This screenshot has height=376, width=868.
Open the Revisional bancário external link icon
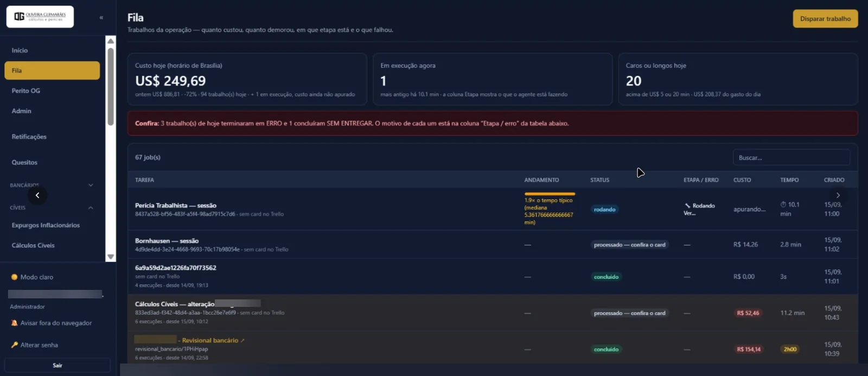[x=242, y=341]
